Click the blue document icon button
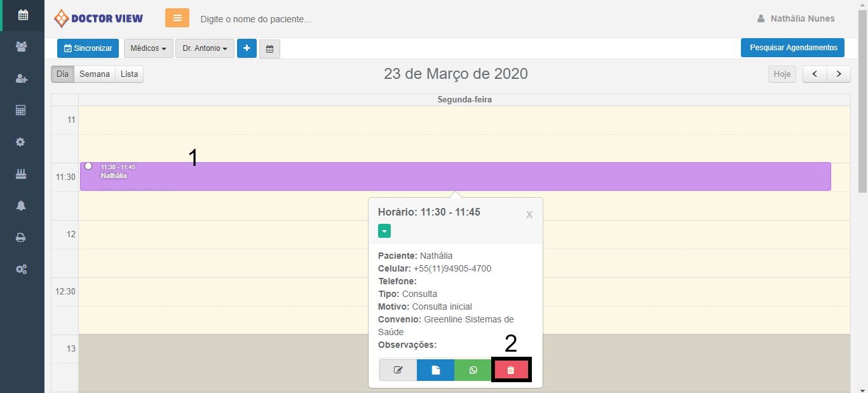Image resolution: width=868 pixels, height=393 pixels. pos(436,370)
